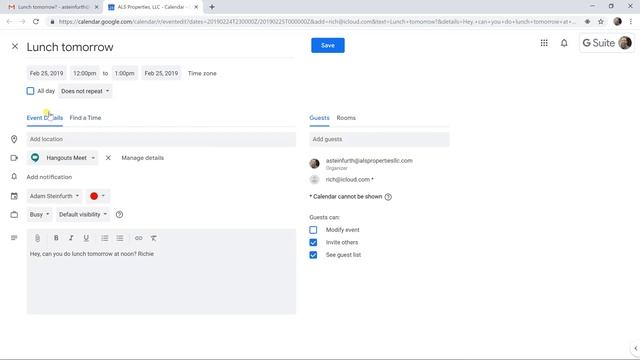The image size is (640, 360).
Task: Open end time 1:00pm picker
Action: coord(124,73)
